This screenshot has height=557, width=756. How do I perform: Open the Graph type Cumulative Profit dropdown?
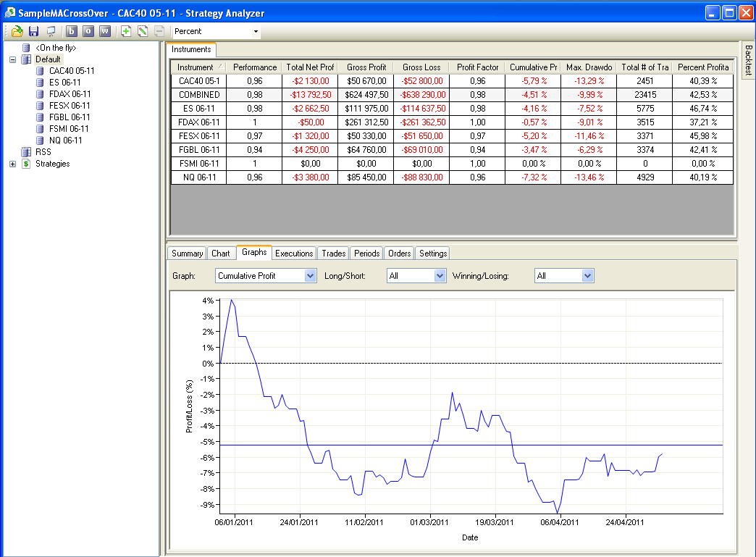[310, 276]
